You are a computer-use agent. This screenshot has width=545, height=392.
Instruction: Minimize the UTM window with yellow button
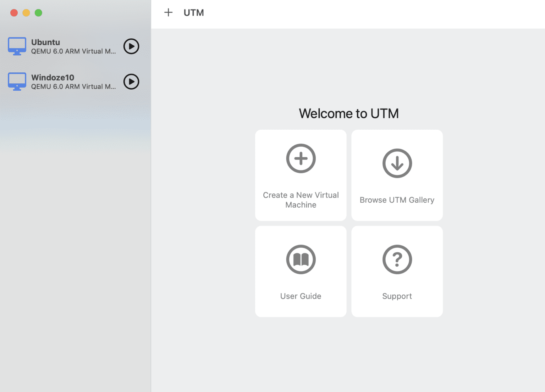pos(26,13)
